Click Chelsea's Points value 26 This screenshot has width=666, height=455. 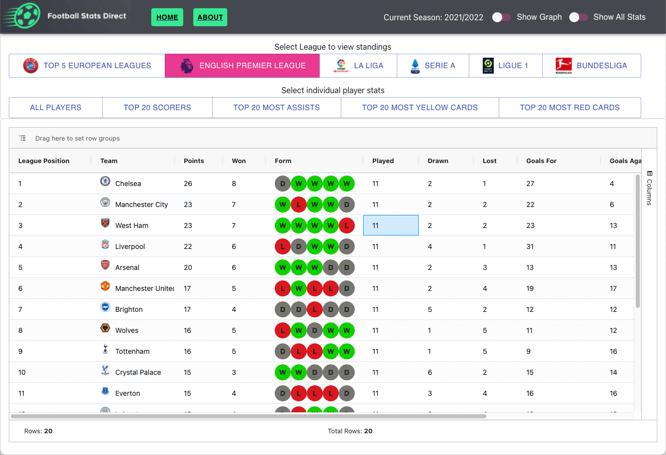[x=188, y=184]
